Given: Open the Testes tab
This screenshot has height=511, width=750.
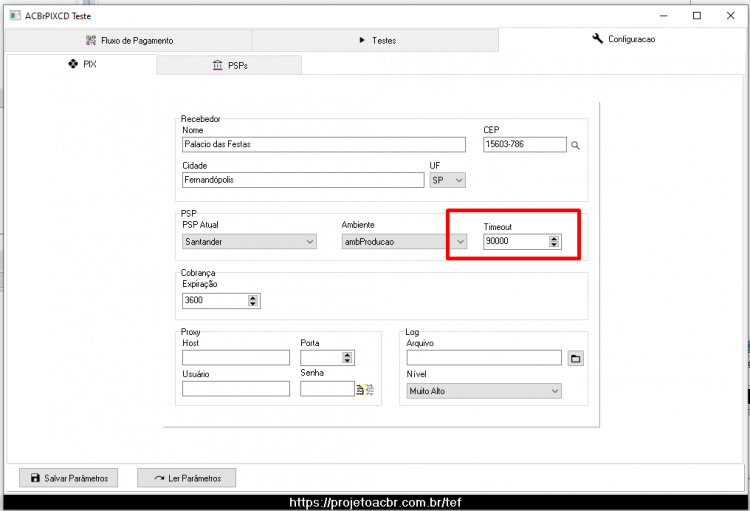Looking at the screenshot, I should (375, 41).
